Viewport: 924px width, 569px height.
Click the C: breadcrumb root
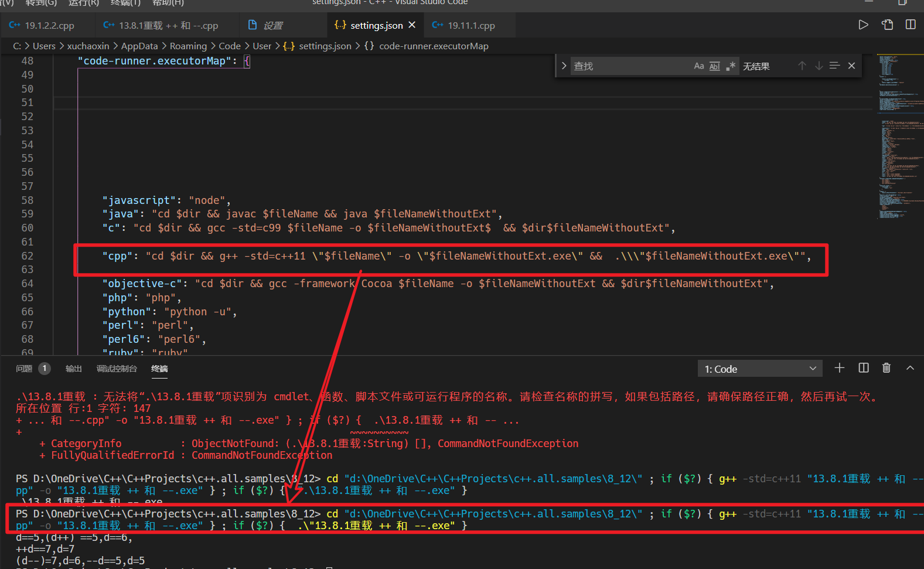17,46
